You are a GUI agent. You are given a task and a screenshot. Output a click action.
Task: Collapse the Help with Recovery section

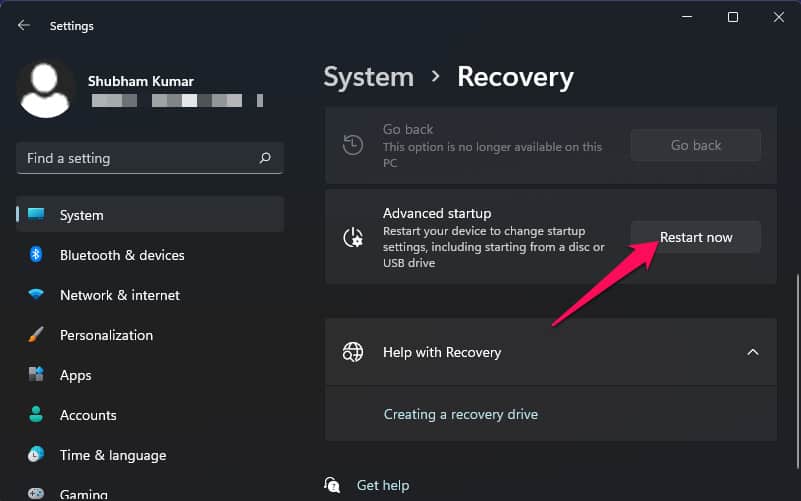tap(753, 352)
